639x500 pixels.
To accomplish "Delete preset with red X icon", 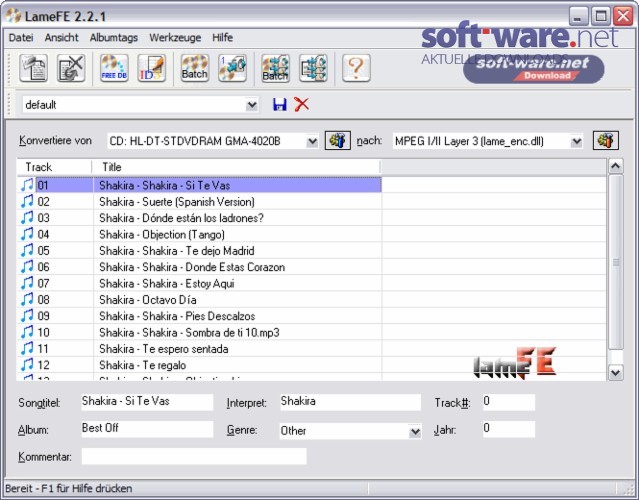I will coord(302,105).
